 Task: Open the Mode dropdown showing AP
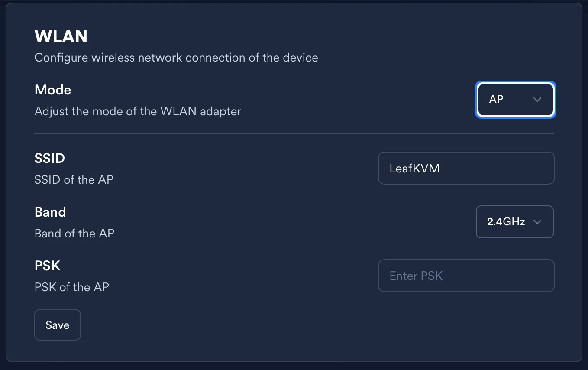pyautogui.click(x=515, y=100)
